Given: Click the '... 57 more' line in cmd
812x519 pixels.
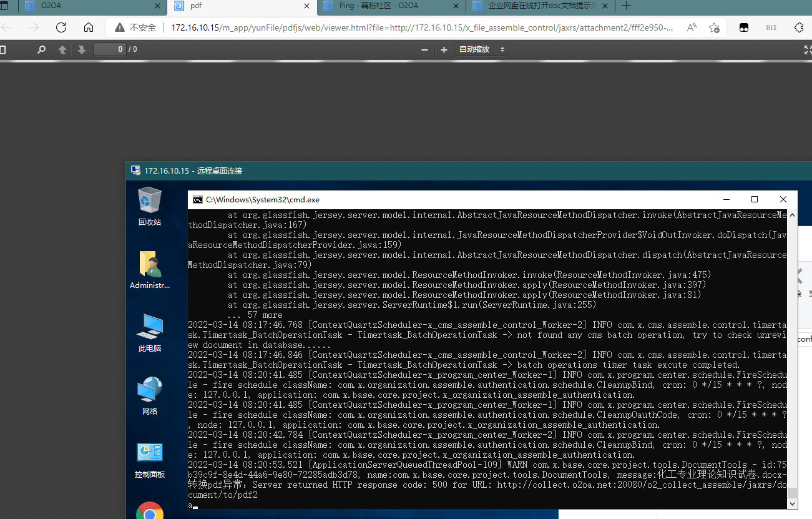Looking at the screenshot, I should [x=255, y=315].
